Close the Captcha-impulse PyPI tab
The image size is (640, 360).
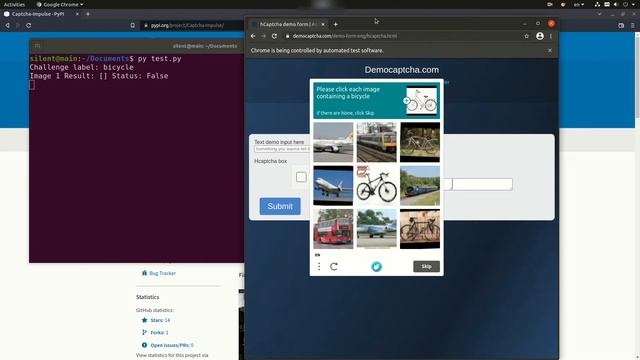coord(77,14)
